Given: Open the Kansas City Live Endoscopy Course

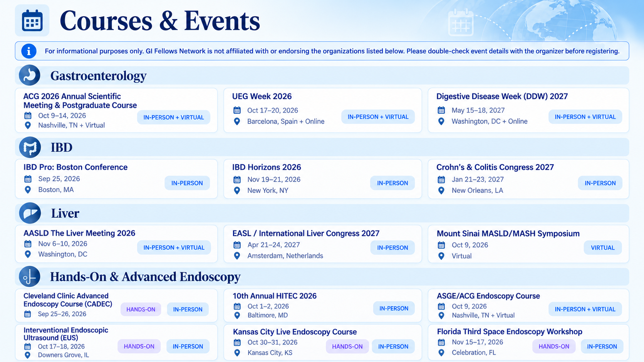Looking at the screenshot, I should [x=295, y=332].
